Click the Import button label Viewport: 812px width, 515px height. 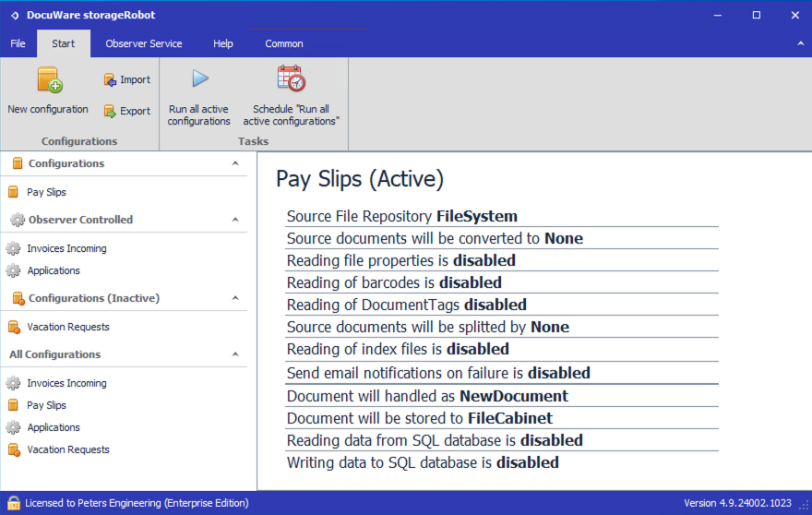pos(135,79)
